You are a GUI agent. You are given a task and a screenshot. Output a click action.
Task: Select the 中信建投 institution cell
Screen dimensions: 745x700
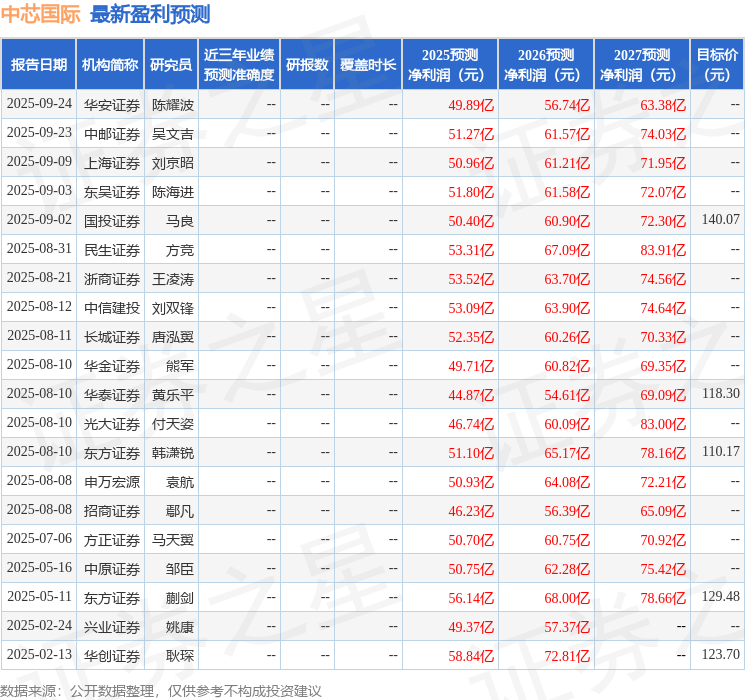tap(112, 308)
